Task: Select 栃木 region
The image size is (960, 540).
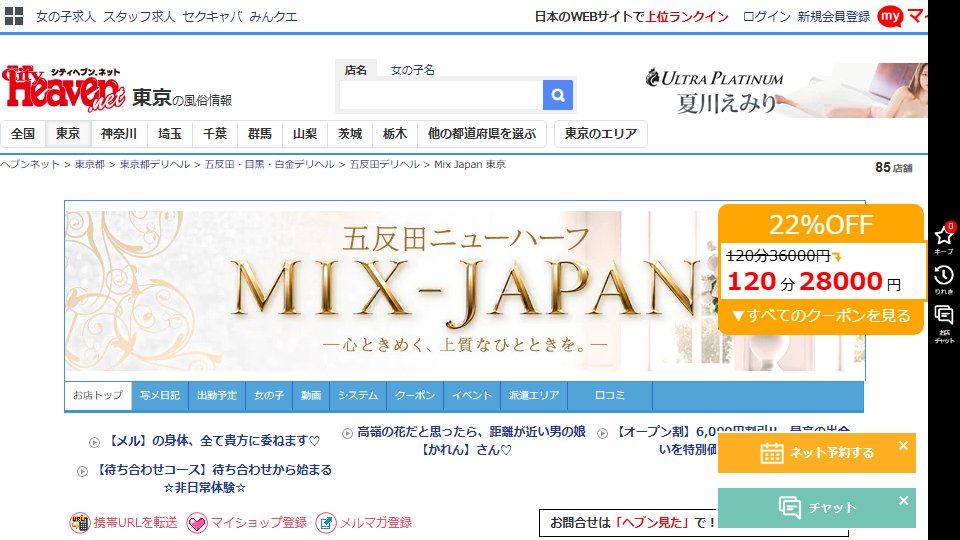Action: pyautogui.click(x=395, y=133)
